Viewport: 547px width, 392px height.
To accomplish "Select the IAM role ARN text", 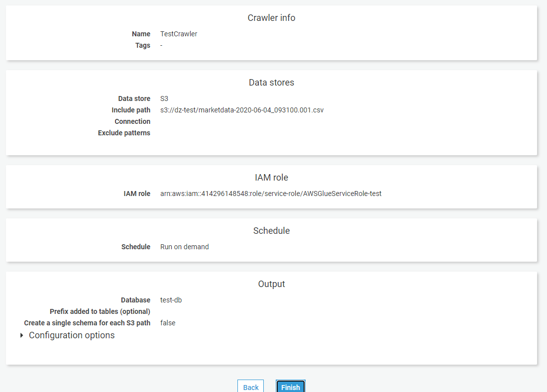I will 271,194.
